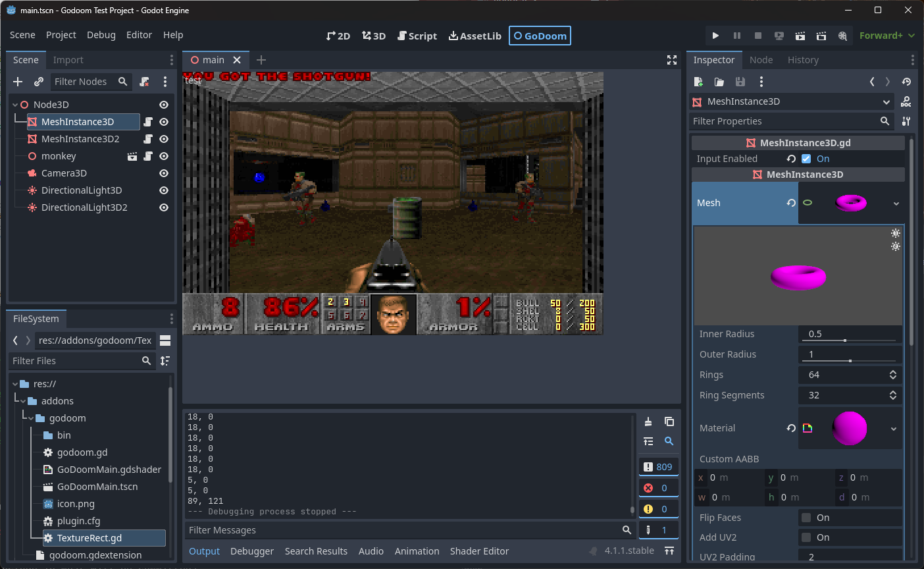Viewport: 924px width, 569px height.
Task: Open object history icon in Inspector
Action: point(906,82)
